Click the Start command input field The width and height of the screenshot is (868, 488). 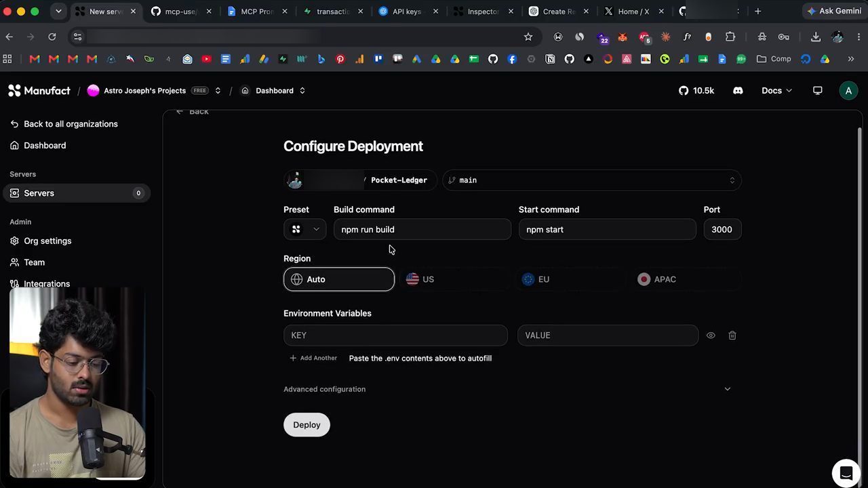coord(608,229)
